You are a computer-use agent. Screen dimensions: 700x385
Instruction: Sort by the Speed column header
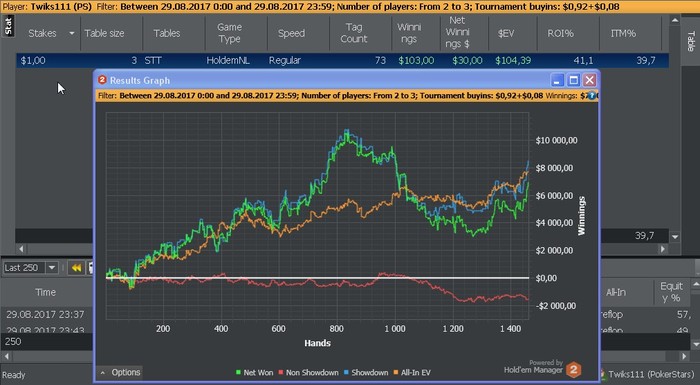(x=291, y=33)
